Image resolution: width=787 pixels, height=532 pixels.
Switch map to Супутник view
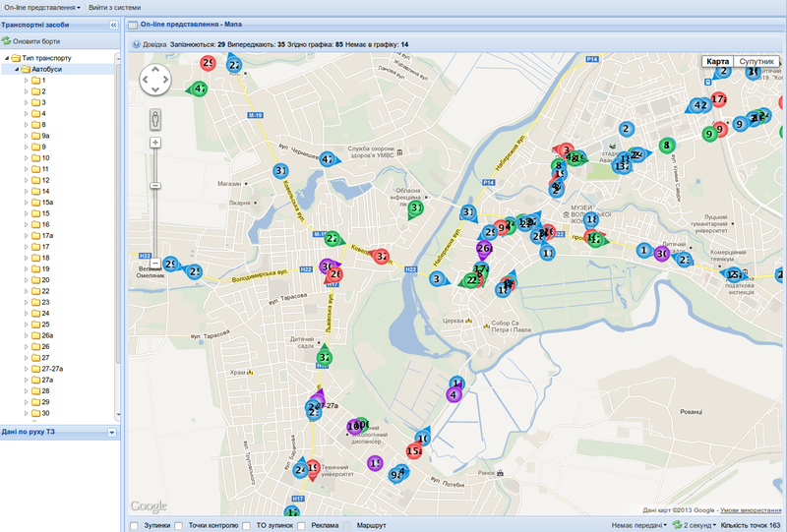[757, 61]
